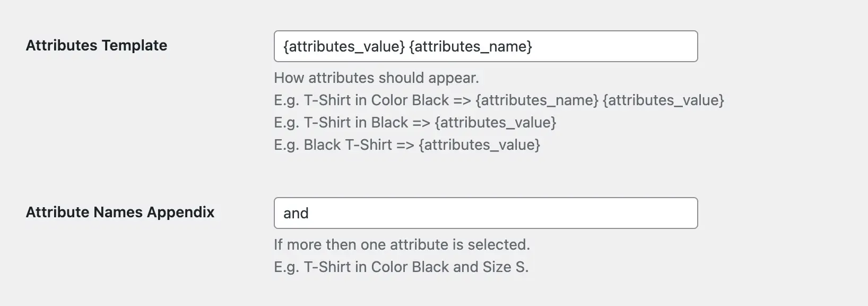
Task: Click the {attributes_value} placeholder in the template field
Action: click(x=343, y=46)
